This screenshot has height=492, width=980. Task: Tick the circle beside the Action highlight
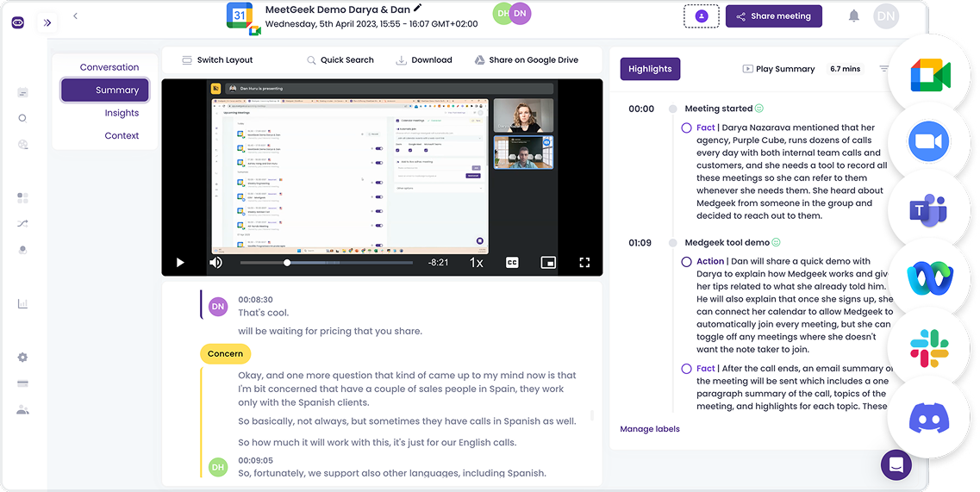(686, 262)
